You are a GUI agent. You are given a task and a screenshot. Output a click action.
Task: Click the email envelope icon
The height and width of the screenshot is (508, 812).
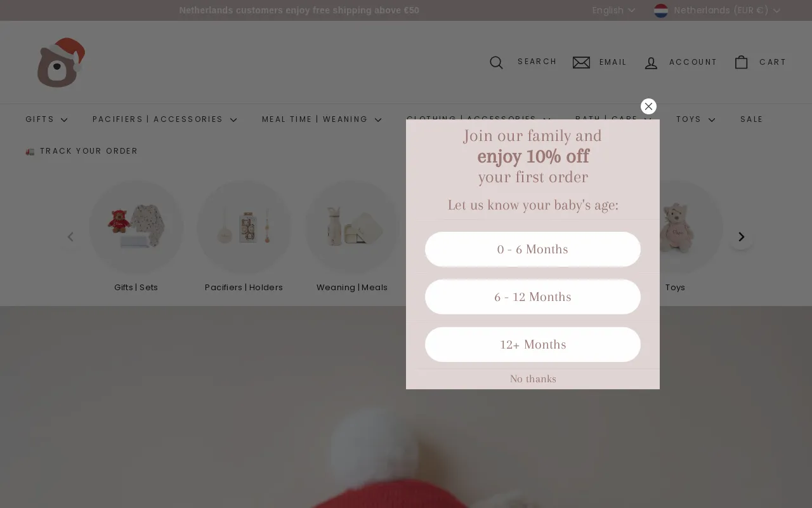pos(581,62)
